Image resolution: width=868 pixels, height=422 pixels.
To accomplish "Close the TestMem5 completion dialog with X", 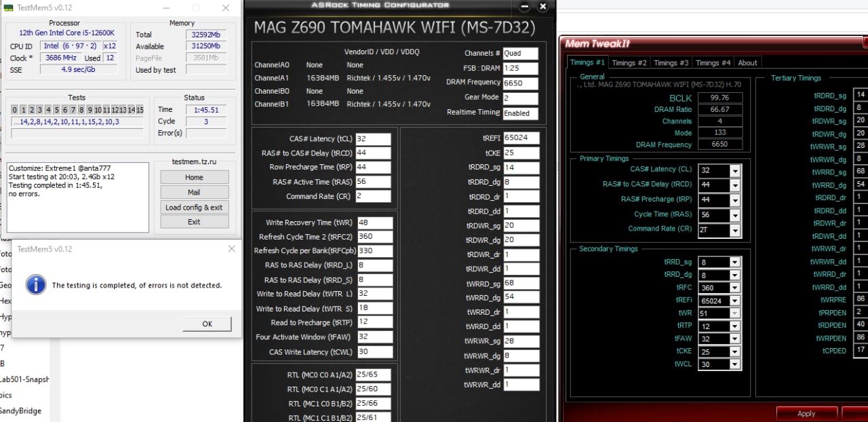I will [231, 249].
